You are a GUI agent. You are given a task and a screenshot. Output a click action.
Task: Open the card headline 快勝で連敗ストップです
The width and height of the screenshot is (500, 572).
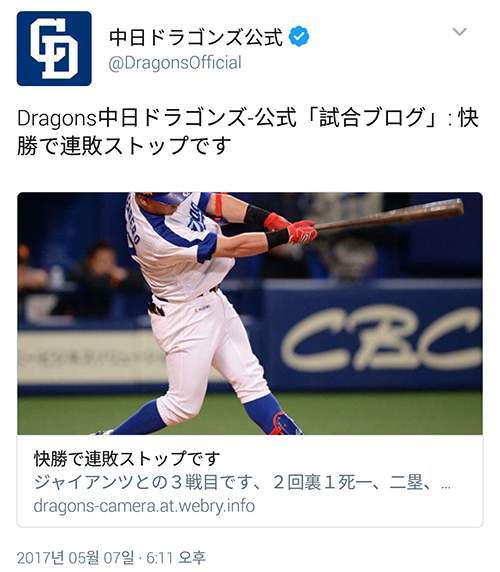point(127,459)
